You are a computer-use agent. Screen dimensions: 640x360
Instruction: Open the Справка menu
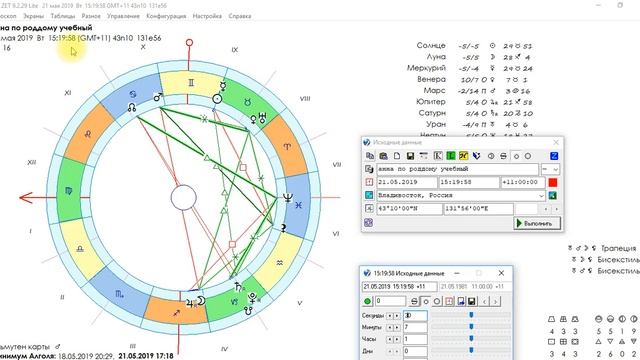(x=240, y=16)
